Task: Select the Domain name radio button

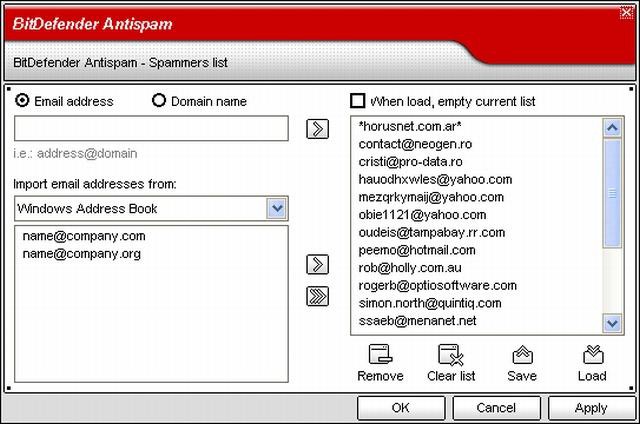Action: 158,101
